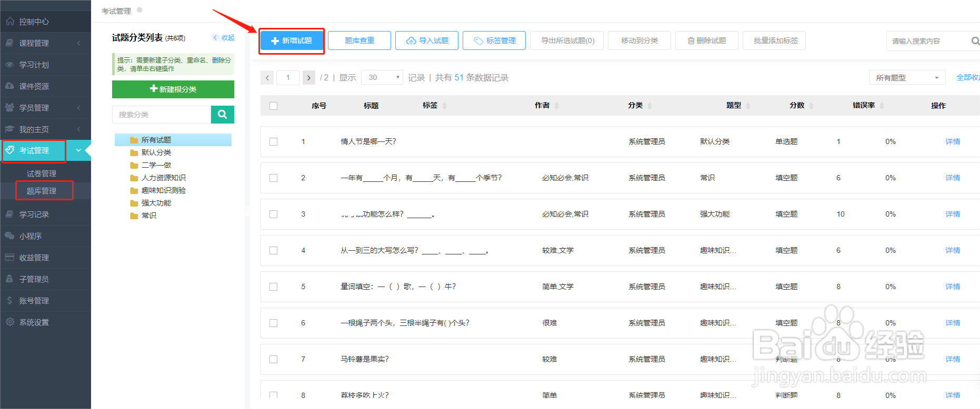This screenshot has height=409, width=980.
Task: Click the 我的主页 graduation cap icon
Action: [x=10, y=129]
